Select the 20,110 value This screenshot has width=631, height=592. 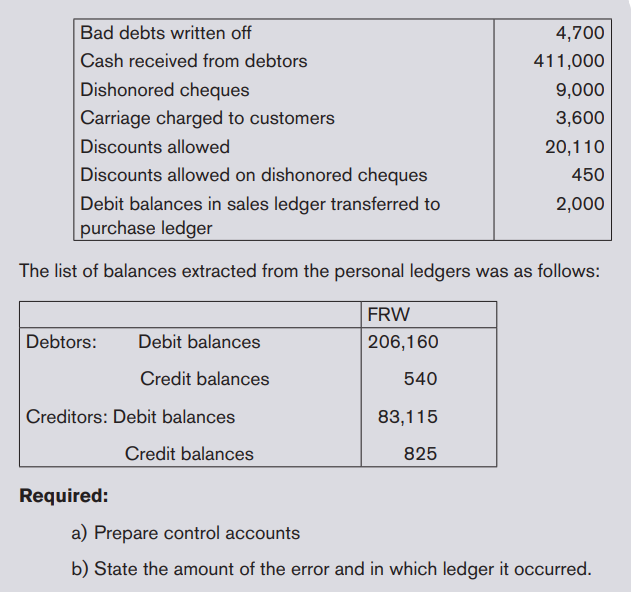pos(575,147)
